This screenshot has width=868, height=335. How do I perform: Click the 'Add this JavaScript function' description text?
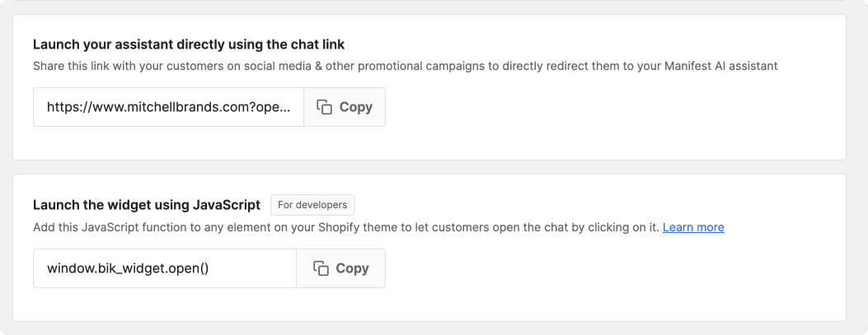pyautogui.click(x=346, y=227)
